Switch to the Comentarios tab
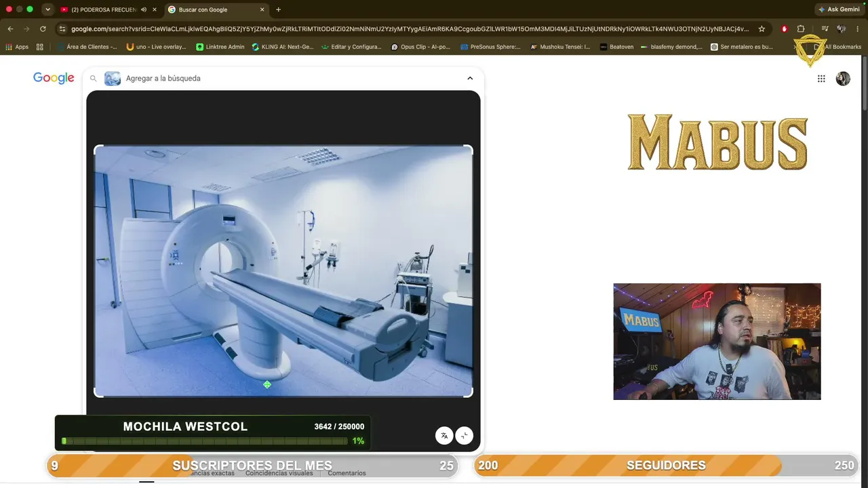The width and height of the screenshot is (868, 488). click(347, 473)
